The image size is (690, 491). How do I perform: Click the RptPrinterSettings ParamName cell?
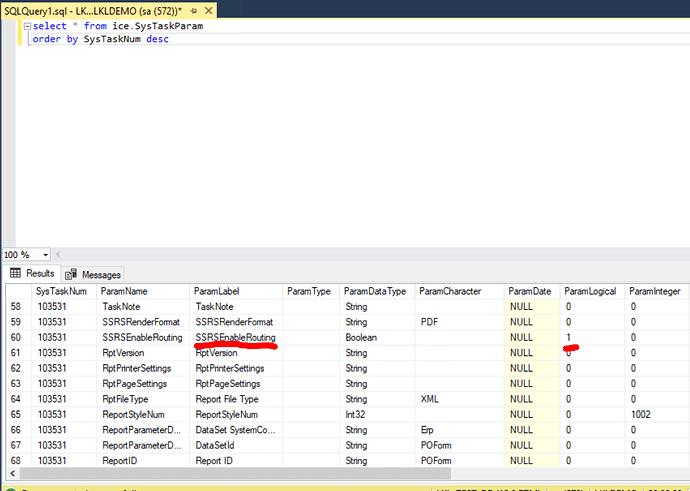143,368
